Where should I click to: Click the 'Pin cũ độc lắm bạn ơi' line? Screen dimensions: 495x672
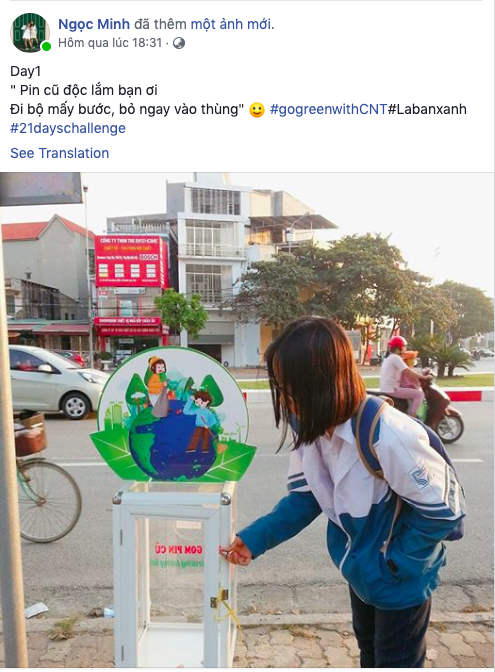click(84, 90)
